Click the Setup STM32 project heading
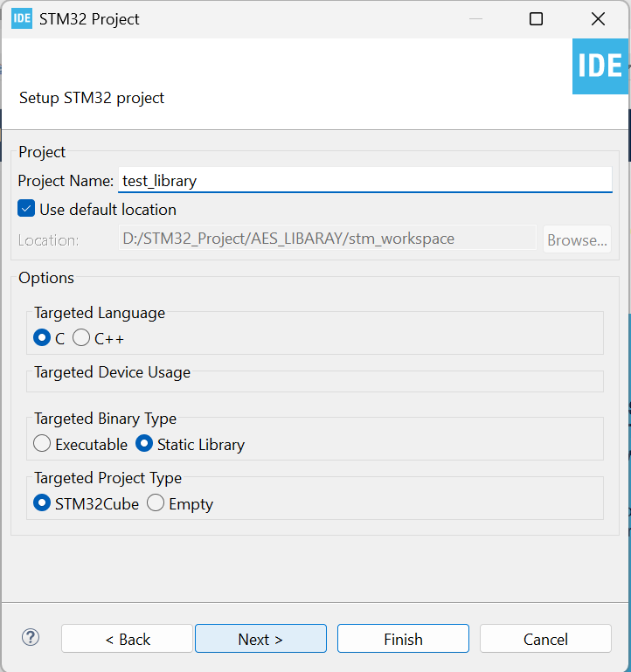Screen dimensions: 631x672 92,98
